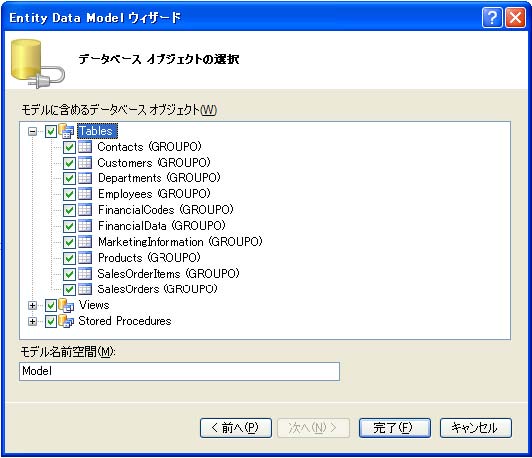
Task: Click the Stored Procedures folder icon
Action: click(x=66, y=321)
